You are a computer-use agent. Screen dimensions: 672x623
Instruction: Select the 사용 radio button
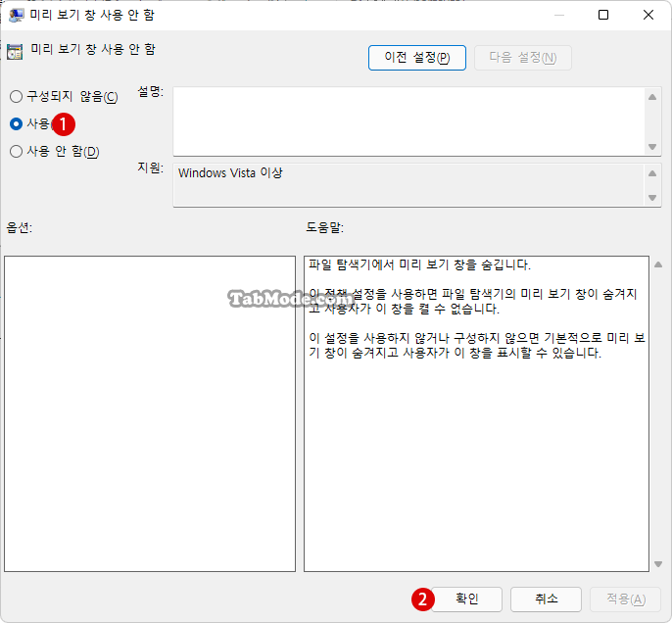(17, 123)
